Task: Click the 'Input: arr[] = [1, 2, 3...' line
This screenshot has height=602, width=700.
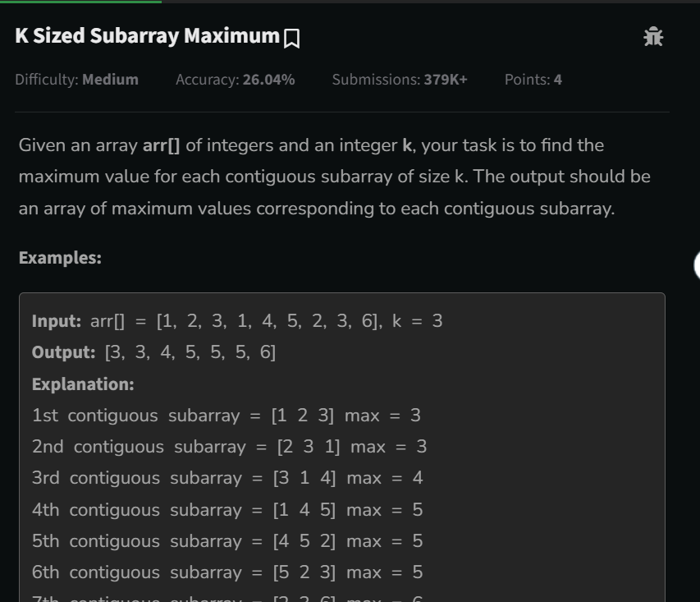Action: [x=237, y=321]
